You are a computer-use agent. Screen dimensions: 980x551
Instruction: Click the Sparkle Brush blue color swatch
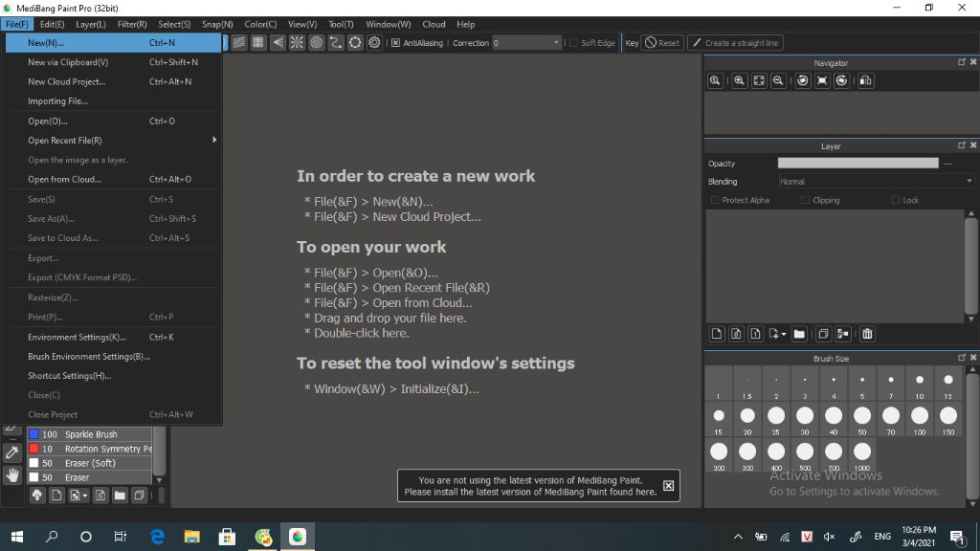[33, 433]
